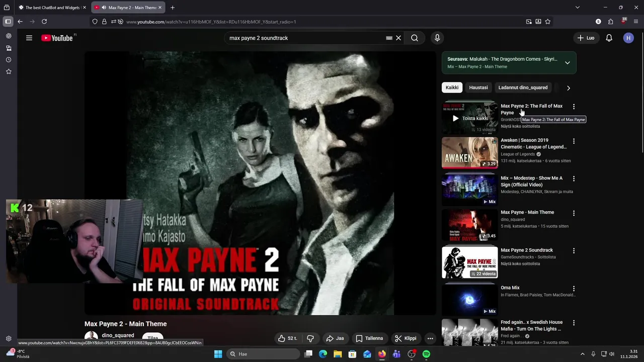
Task: Open options for Modestep Show Me A Sign mix
Action: coord(574,179)
